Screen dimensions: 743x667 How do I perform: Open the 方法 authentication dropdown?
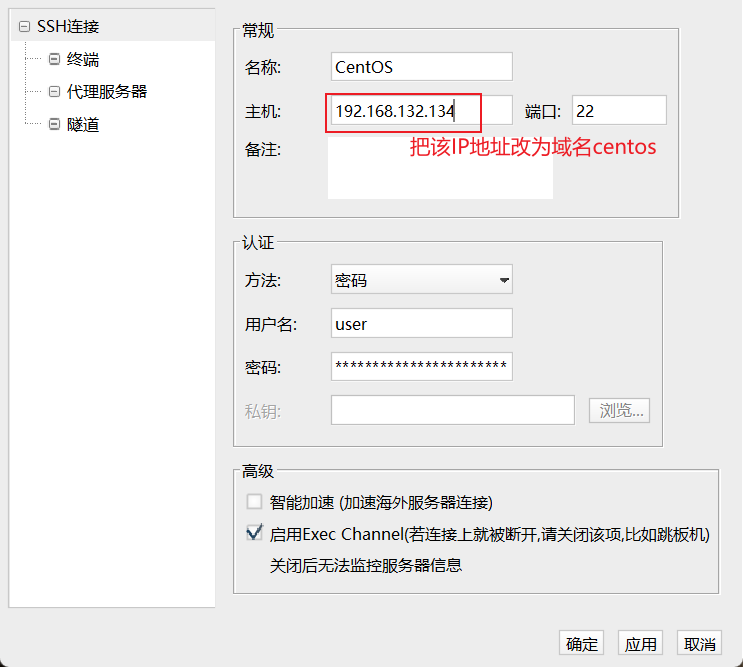[x=422, y=279]
